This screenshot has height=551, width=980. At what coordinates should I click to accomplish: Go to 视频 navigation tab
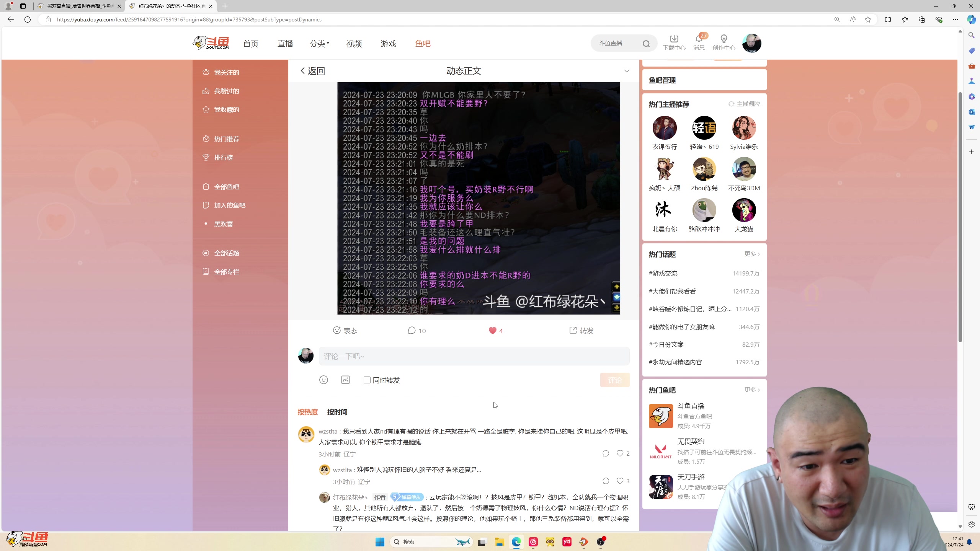pos(354,44)
